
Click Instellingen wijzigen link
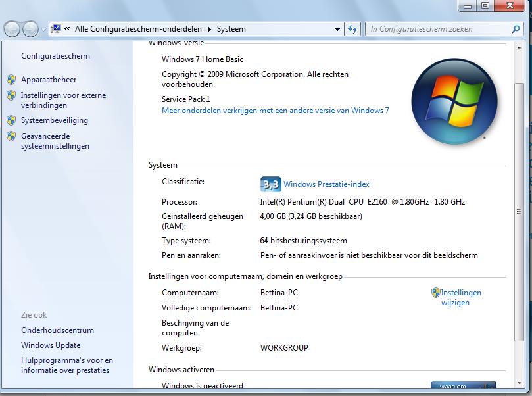460,297
